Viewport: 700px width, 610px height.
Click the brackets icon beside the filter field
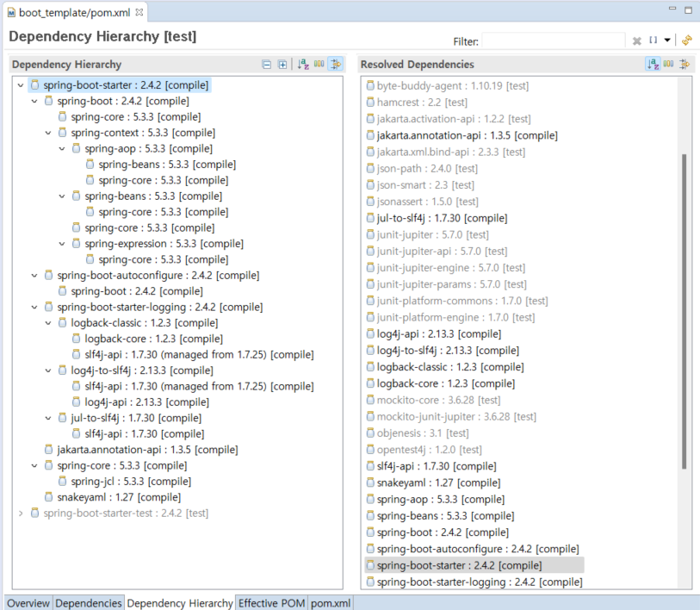[654, 40]
